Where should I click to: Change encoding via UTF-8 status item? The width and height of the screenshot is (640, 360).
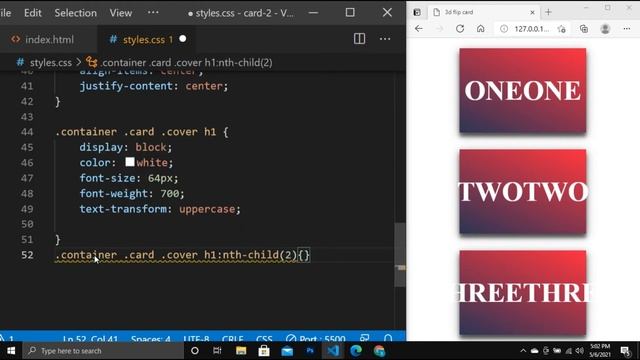(196, 339)
